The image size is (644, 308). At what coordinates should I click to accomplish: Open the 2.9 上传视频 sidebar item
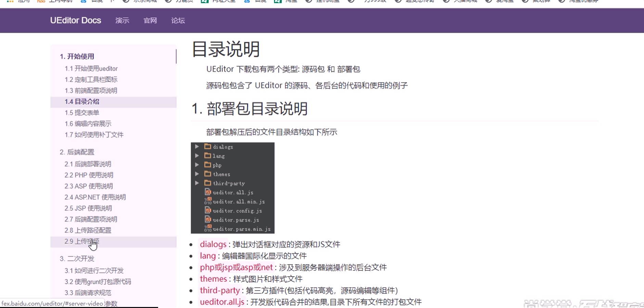113,242
